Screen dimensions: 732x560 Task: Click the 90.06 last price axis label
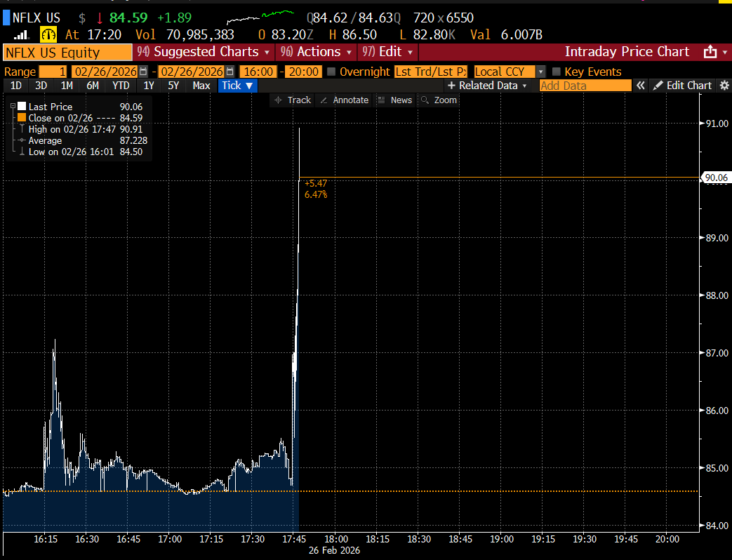click(715, 178)
